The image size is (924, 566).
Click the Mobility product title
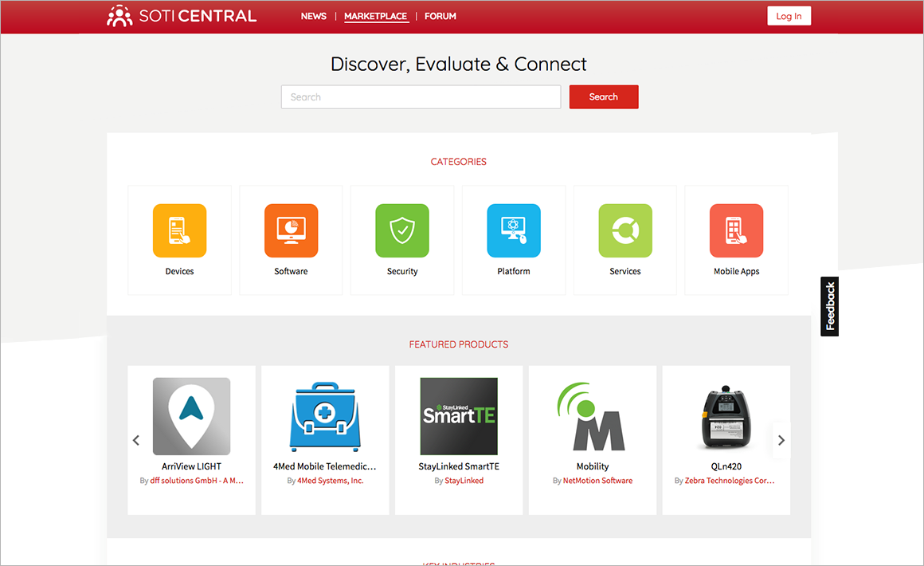point(593,466)
